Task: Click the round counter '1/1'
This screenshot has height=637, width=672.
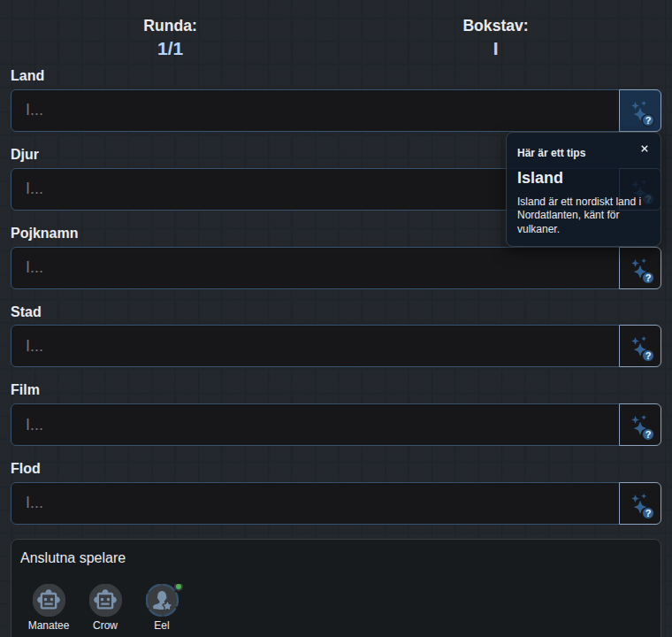Action: pos(170,49)
